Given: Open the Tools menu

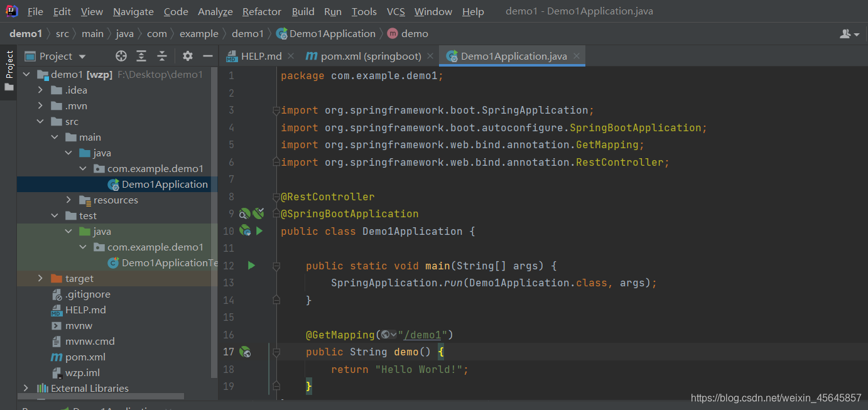Looking at the screenshot, I should (364, 11).
